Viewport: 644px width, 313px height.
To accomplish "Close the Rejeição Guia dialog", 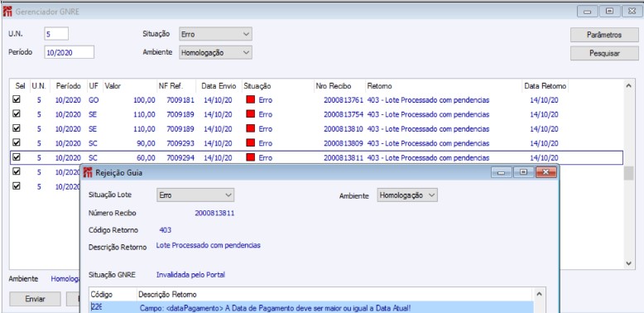I will [545, 172].
